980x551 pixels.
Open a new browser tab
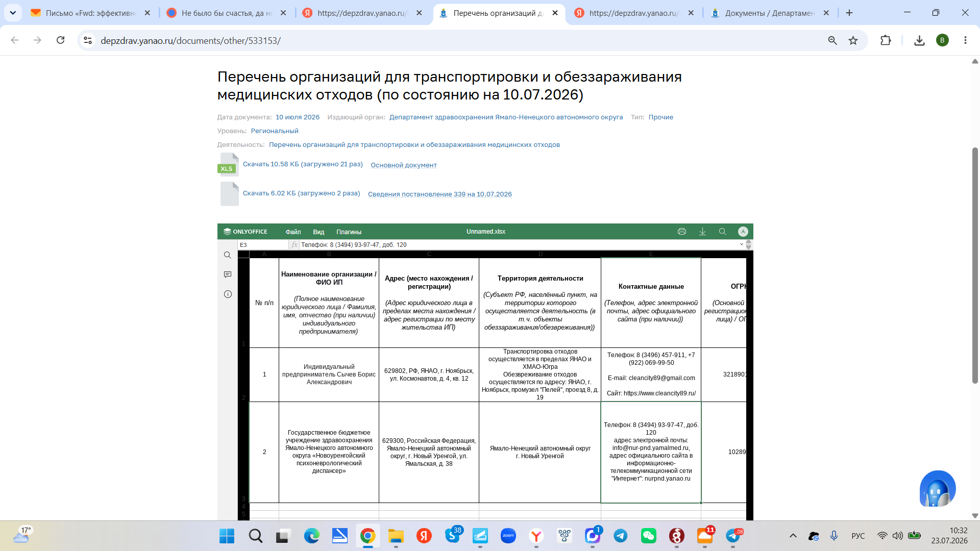coord(849,13)
